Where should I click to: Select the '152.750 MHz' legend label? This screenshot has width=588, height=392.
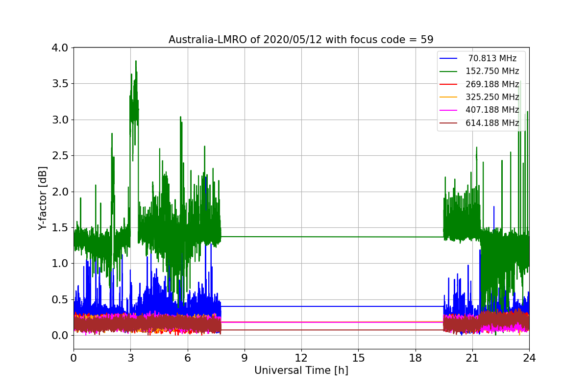click(x=492, y=71)
